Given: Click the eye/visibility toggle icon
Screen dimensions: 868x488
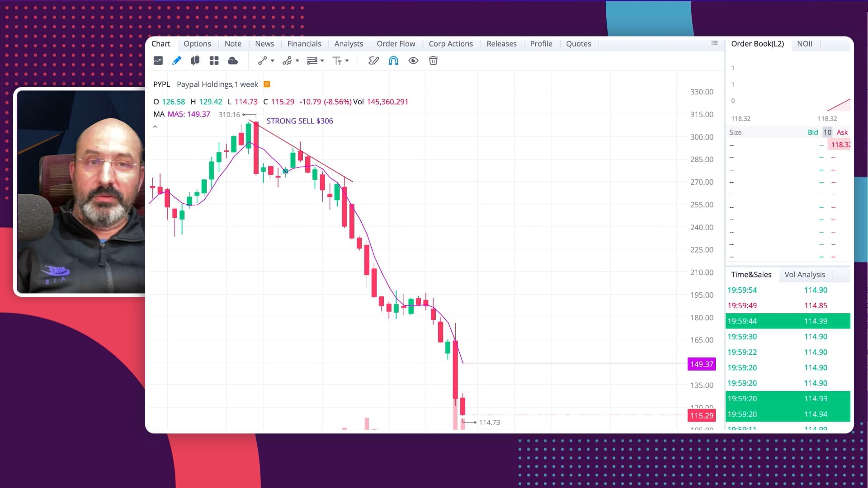Looking at the screenshot, I should click(x=413, y=61).
